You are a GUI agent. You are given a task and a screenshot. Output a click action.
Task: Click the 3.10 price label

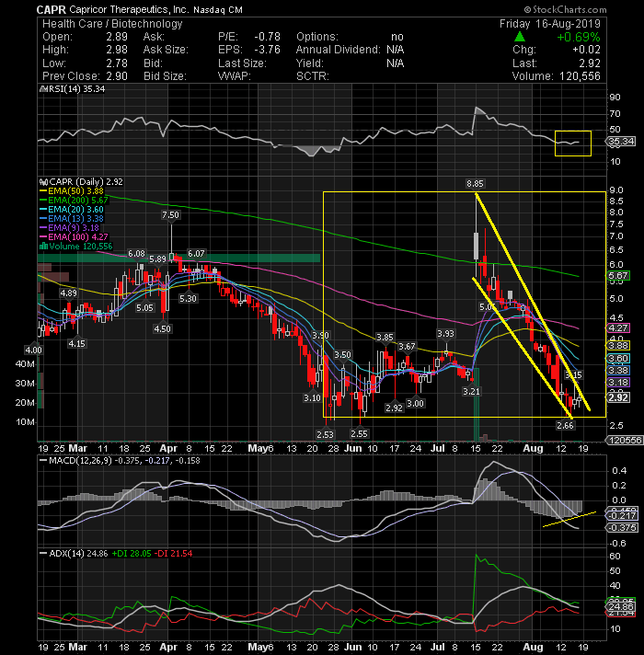(x=312, y=397)
